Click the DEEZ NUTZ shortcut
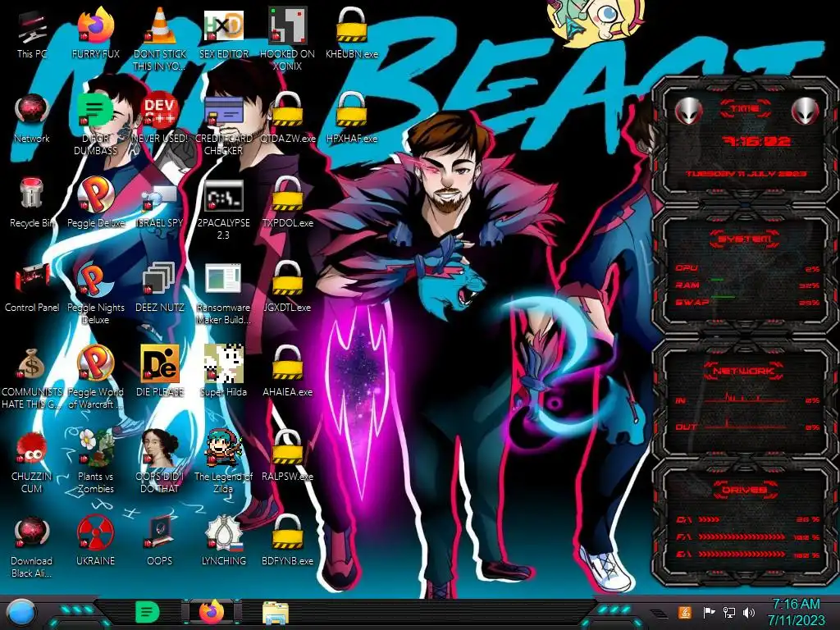This screenshot has width=840, height=630. (160, 288)
